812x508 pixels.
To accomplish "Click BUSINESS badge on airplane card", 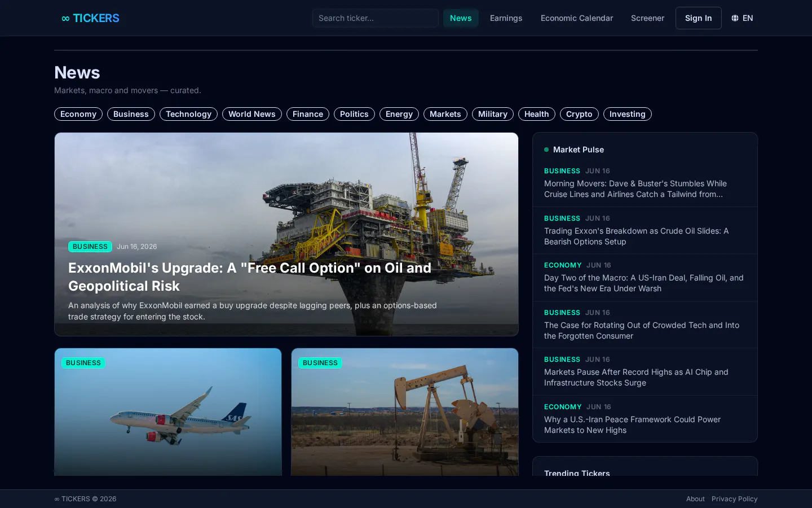I will [x=83, y=363].
